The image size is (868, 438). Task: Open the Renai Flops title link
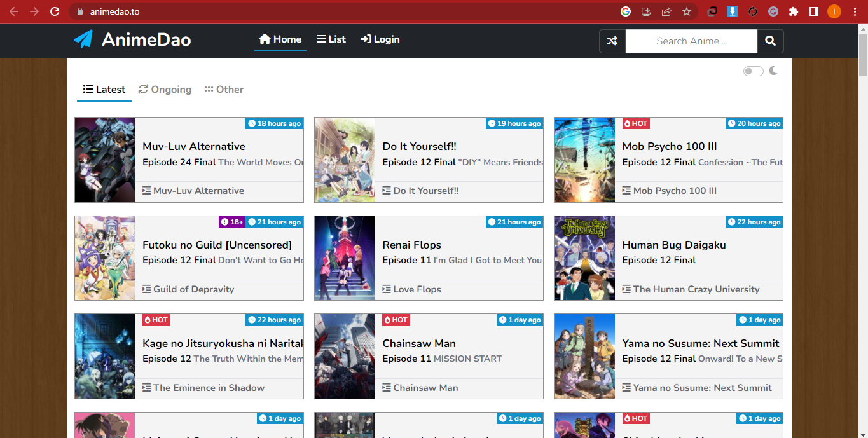(411, 245)
